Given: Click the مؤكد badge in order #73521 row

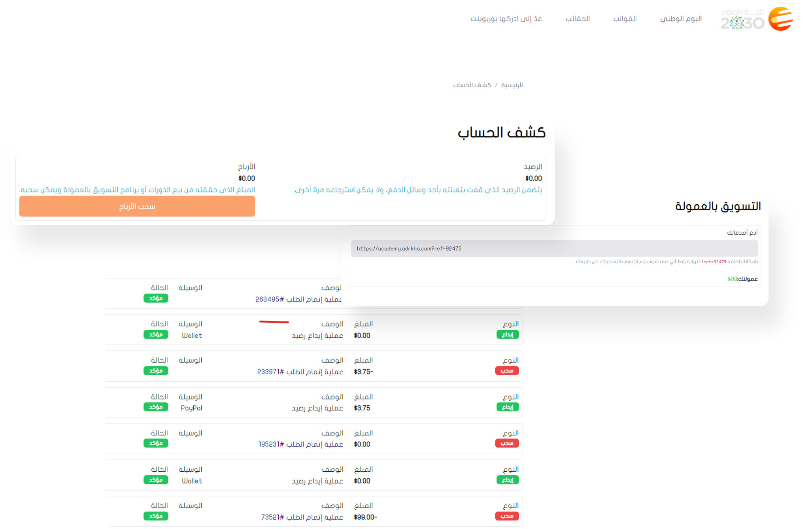Looking at the screenshot, I should tap(156, 516).
